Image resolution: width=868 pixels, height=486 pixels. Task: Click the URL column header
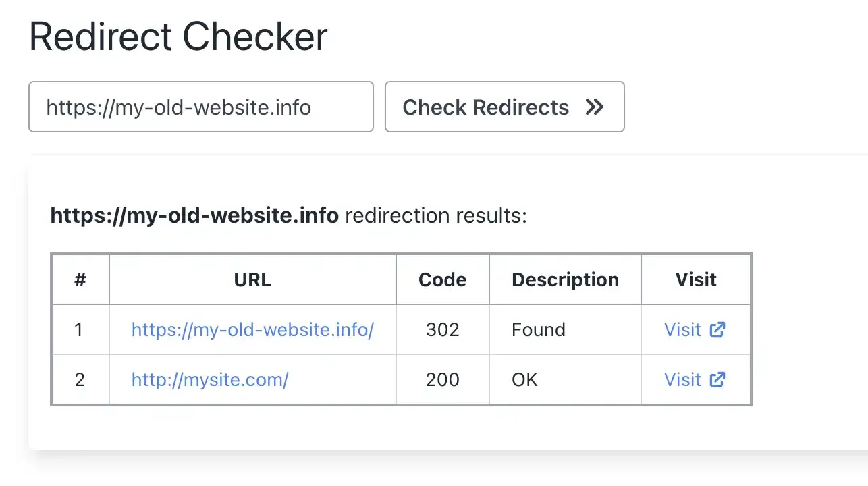[252, 279]
